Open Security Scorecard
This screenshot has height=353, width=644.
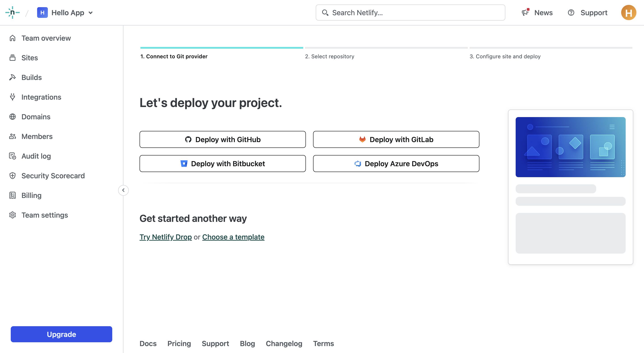click(x=53, y=176)
